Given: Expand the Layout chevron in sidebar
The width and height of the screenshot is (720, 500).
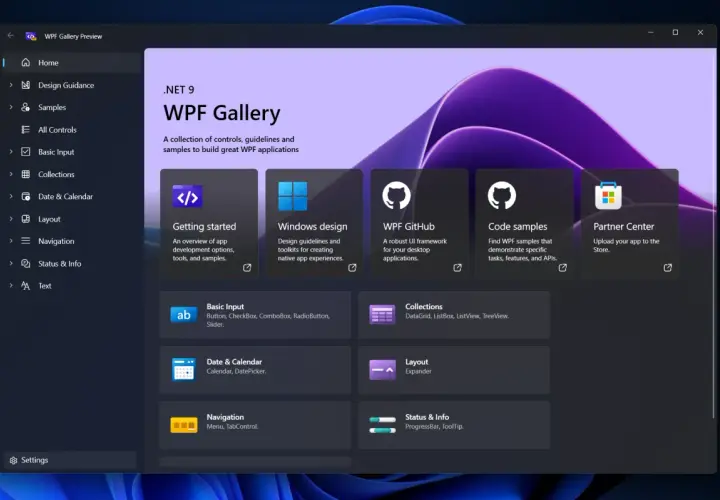Looking at the screenshot, I should (x=11, y=219).
